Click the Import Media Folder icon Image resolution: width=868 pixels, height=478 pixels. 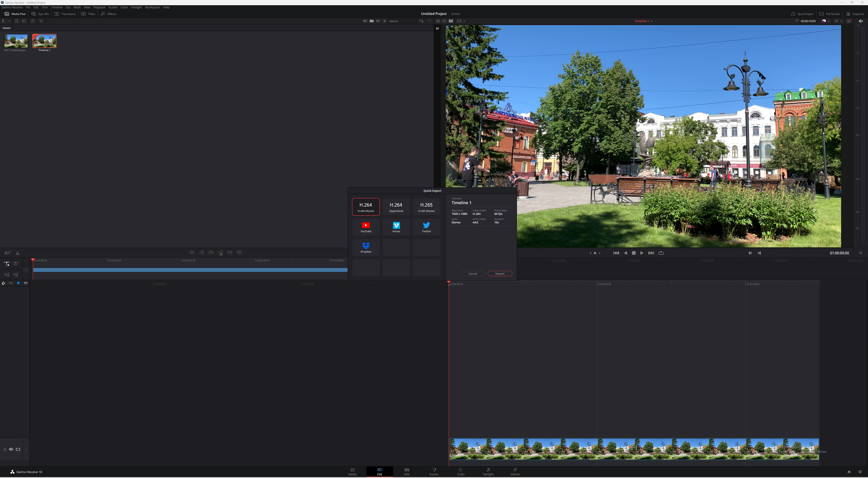tap(24, 21)
